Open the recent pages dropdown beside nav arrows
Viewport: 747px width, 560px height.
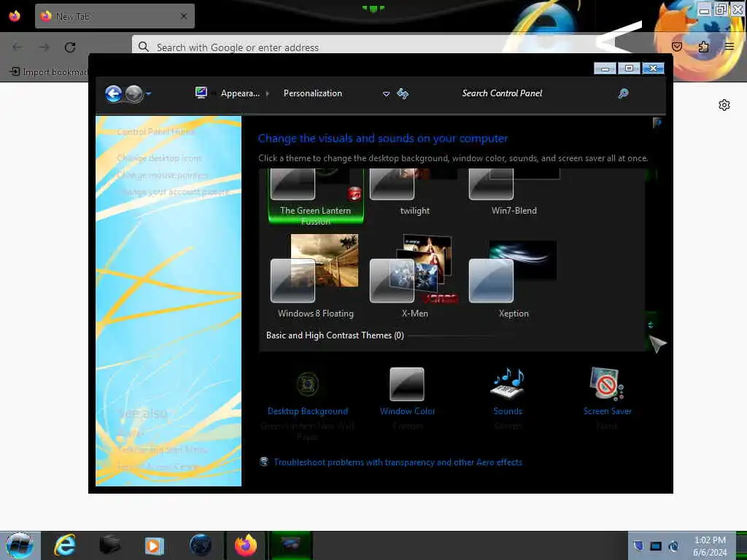tap(149, 94)
